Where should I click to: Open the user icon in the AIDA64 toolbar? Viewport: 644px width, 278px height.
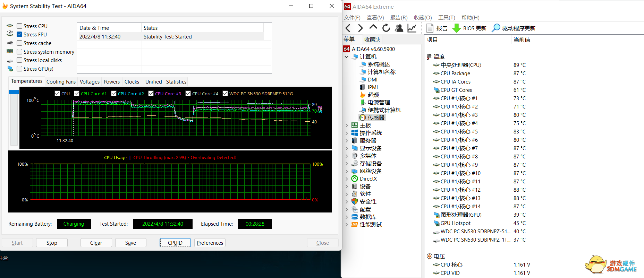tap(399, 28)
